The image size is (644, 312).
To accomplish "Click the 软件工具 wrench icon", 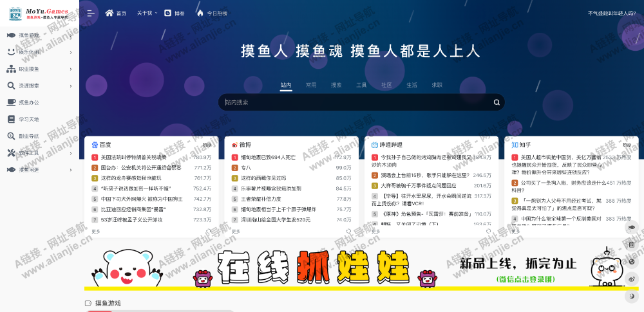I will click(x=12, y=152).
